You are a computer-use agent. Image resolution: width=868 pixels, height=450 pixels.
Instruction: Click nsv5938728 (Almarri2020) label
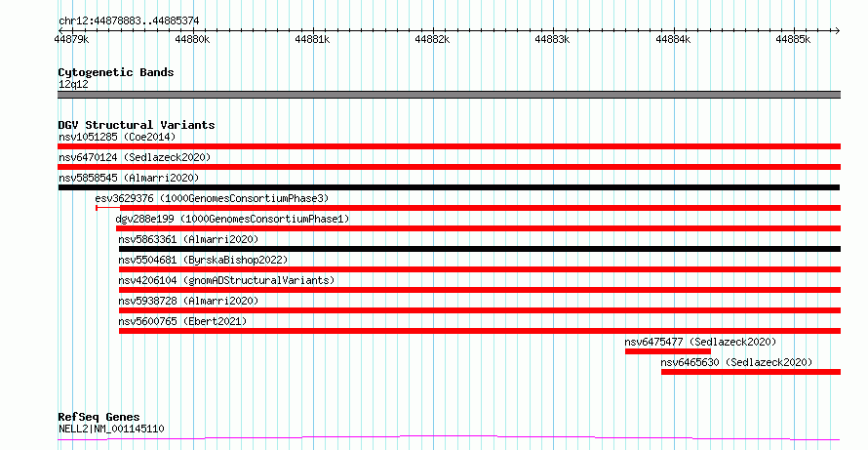pos(188,301)
